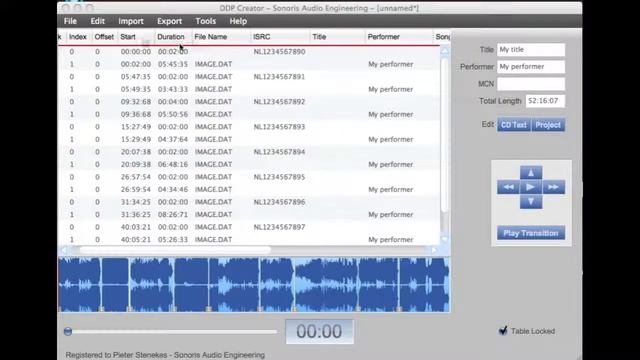Screen dimensions: 640x360
Task: Click duration cell 06:48:16
Action: pos(173,164)
